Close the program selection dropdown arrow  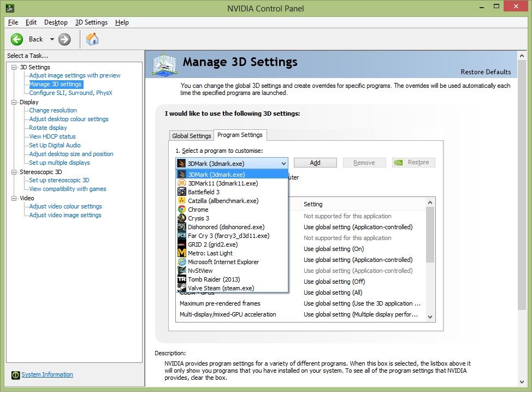pos(283,163)
